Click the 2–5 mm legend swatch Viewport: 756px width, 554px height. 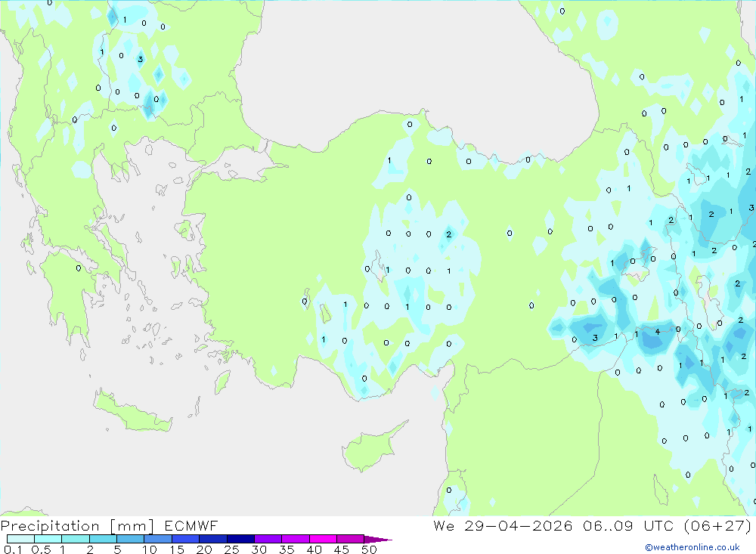click(x=103, y=539)
